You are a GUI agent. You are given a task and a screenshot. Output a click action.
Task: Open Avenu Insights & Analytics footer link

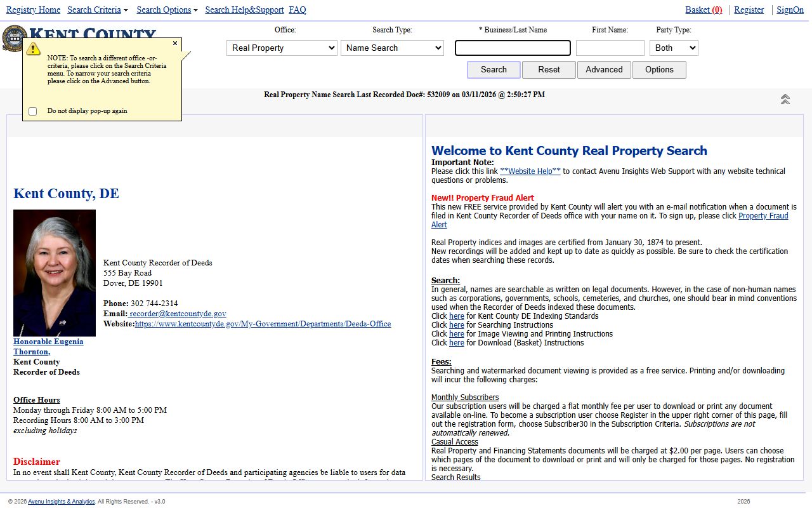tap(61, 502)
